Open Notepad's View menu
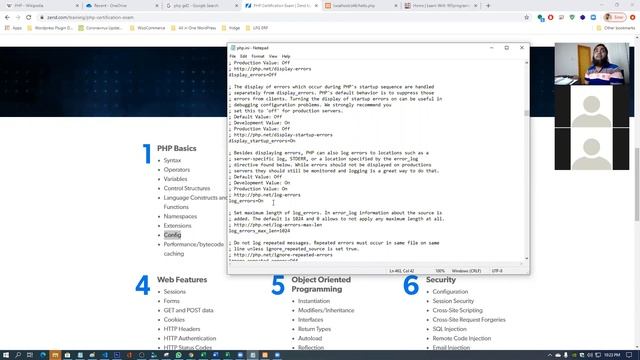640x360 pixels. (273, 56)
